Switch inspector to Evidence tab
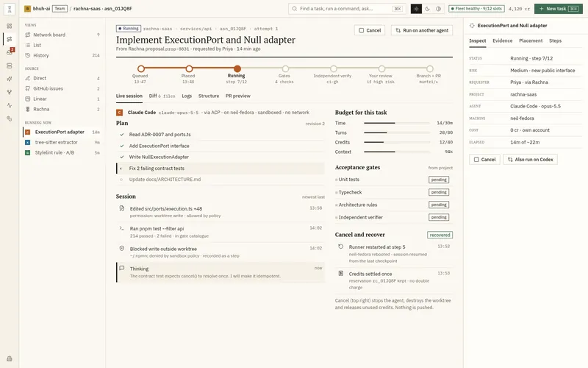 [502, 41]
